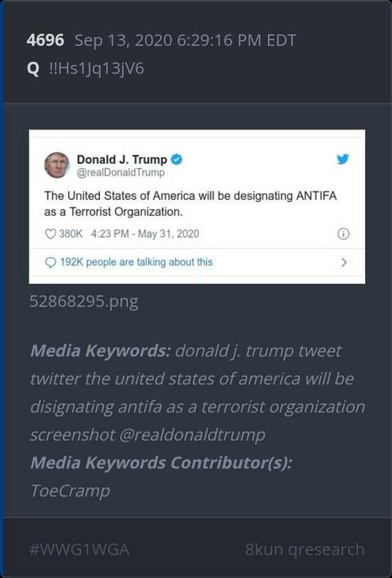392x578 pixels.
Task: Open the 52868295.png file name
Action: coord(84,302)
